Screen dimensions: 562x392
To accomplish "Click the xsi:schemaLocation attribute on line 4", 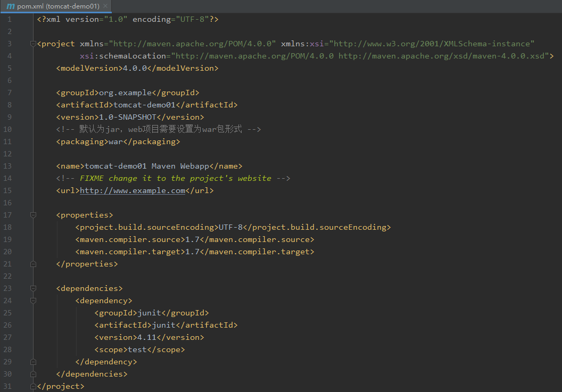I will point(122,56).
